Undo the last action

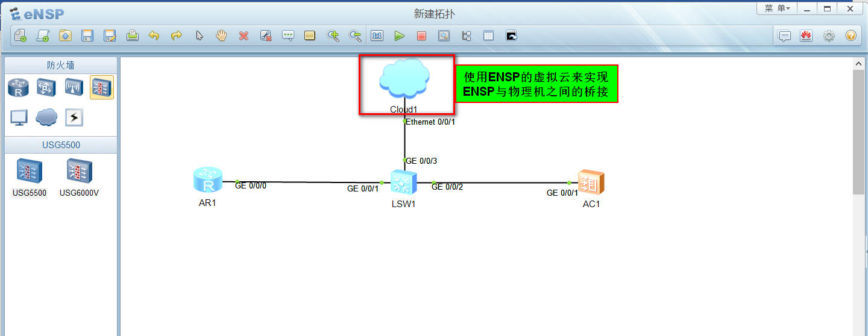(154, 36)
